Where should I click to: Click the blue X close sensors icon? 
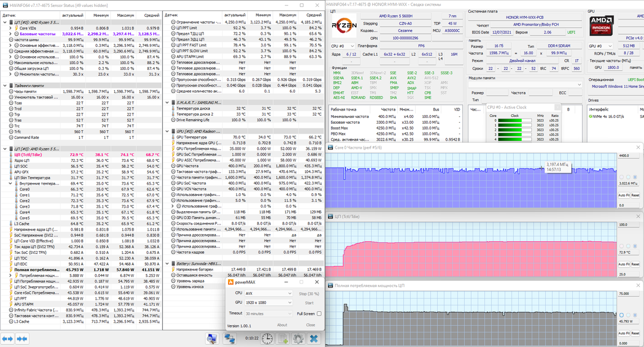tap(314, 339)
